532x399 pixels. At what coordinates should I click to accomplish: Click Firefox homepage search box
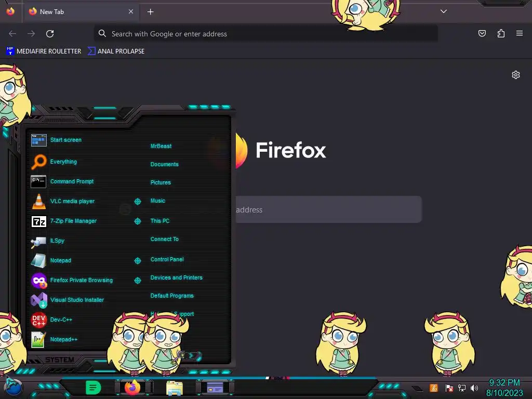pos(328,209)
